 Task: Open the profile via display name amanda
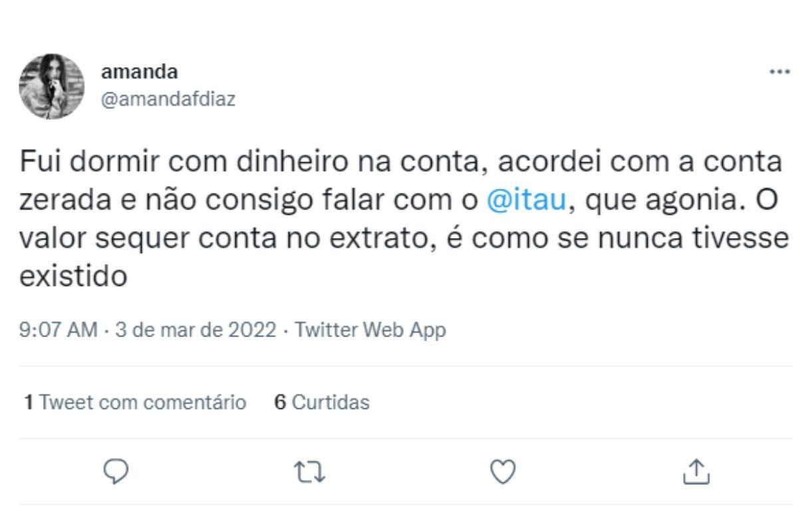pos(139,71)
